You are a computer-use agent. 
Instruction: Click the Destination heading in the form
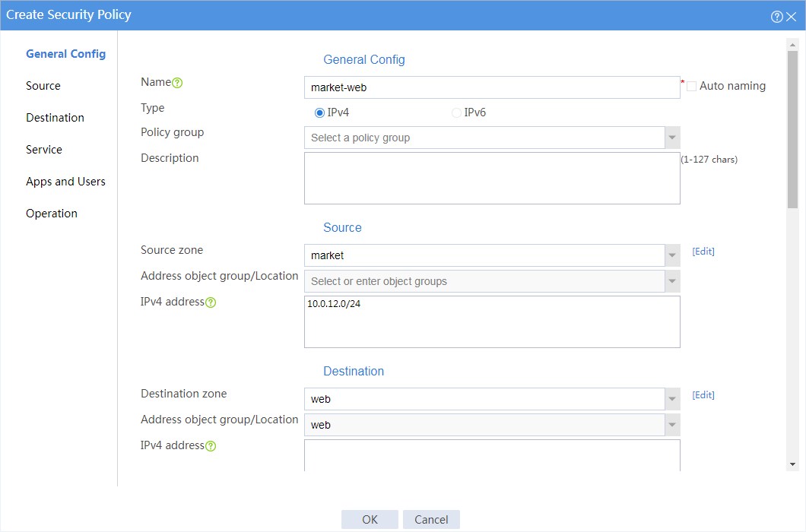[x=354, y=371]
